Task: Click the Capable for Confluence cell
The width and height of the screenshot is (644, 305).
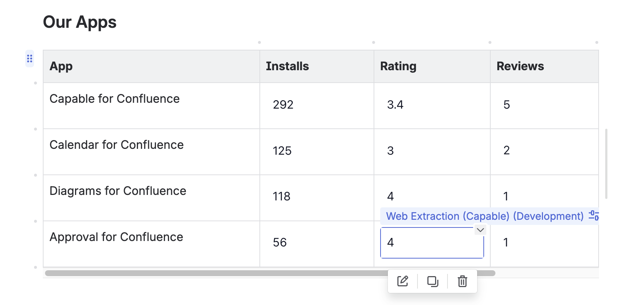Action: pos(115,99)
